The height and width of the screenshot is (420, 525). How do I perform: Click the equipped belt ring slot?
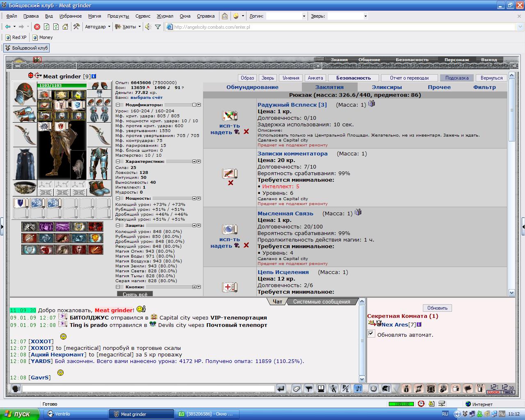point(25,188)
